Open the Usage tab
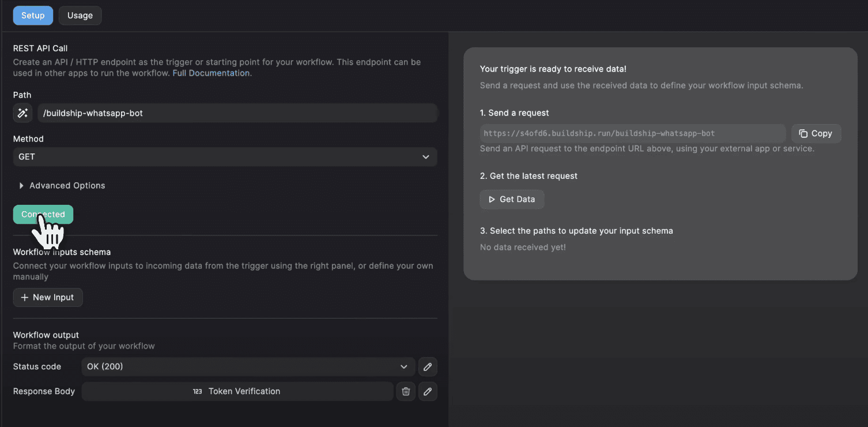 pos(80,16)
